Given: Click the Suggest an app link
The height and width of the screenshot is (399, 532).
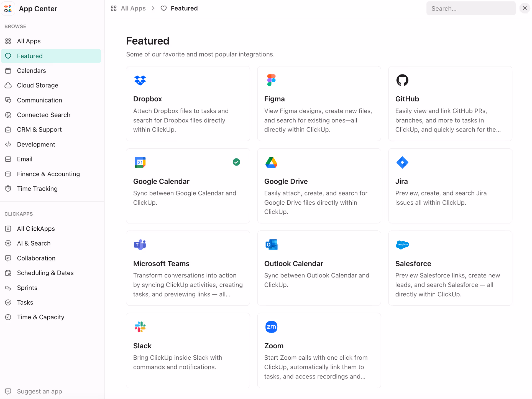Looking at the screenshot, I should 39,391.
